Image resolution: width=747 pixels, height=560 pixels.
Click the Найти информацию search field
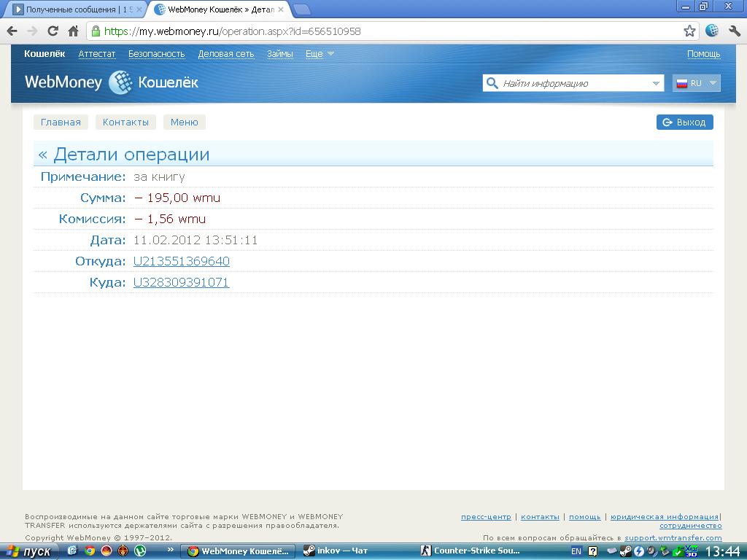coord(573,83)
